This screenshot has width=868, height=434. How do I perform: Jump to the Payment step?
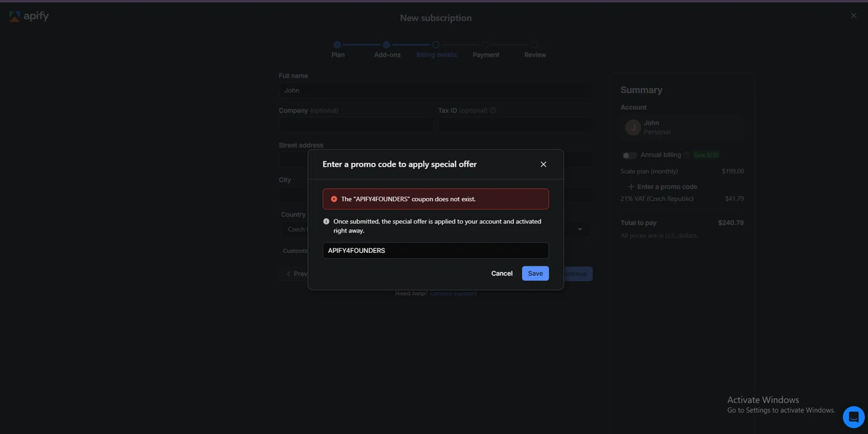[x=486, y=50]
